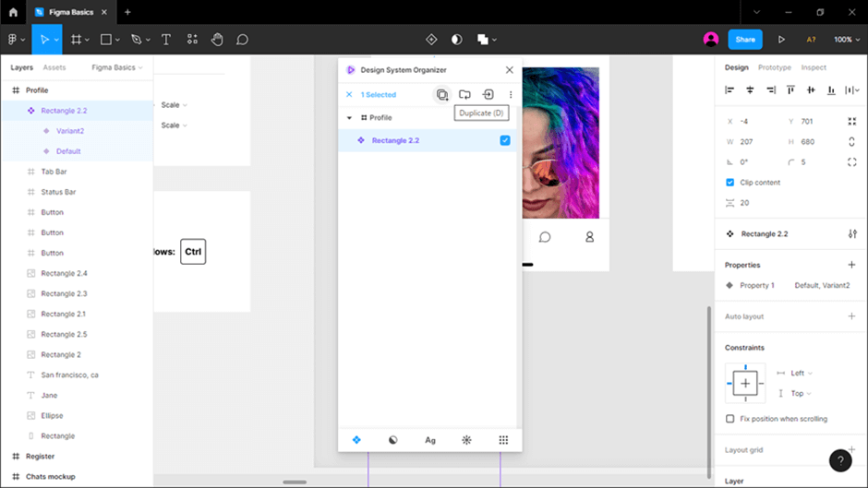Select the Frame tool
The width and height of the screenshot is (868, 488).
pos(76,40)
